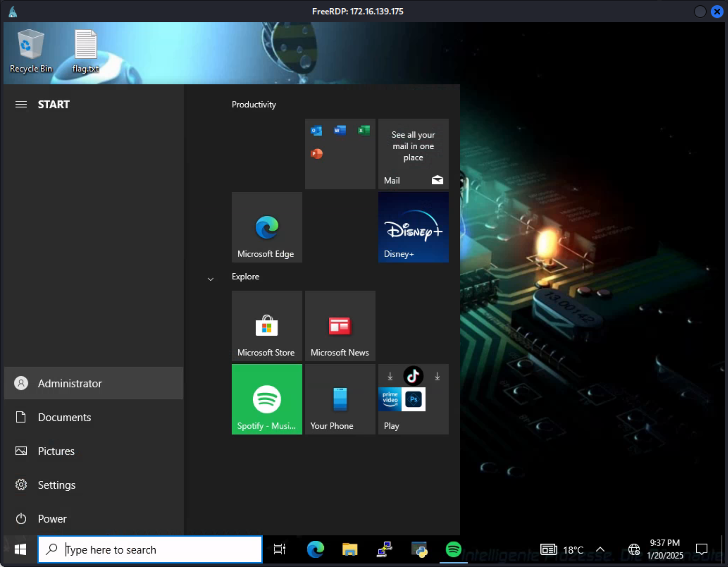The image size is (728, 567).
Task: Open File Explorer from the taskbar
Action: pos(350,550)
